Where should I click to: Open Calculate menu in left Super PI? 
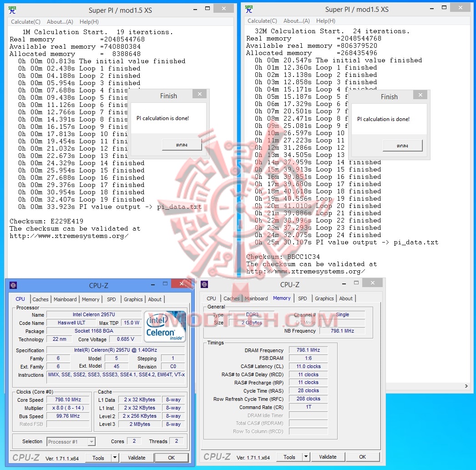25,21
